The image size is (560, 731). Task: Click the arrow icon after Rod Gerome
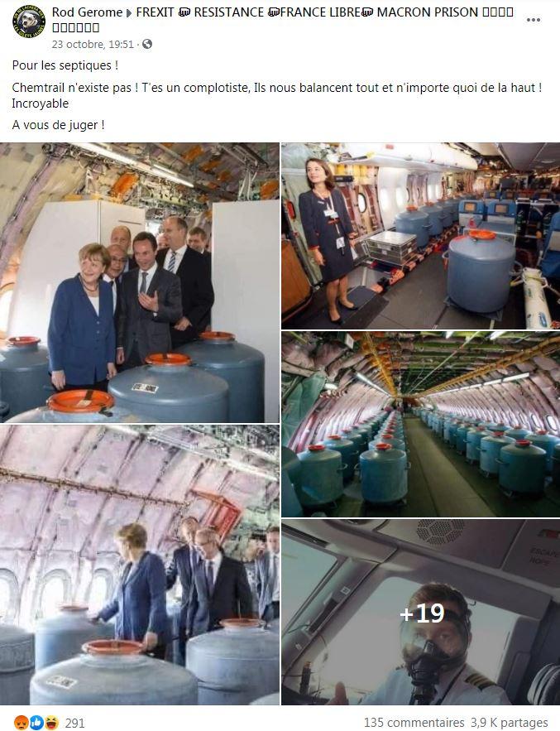click(130, 13)
